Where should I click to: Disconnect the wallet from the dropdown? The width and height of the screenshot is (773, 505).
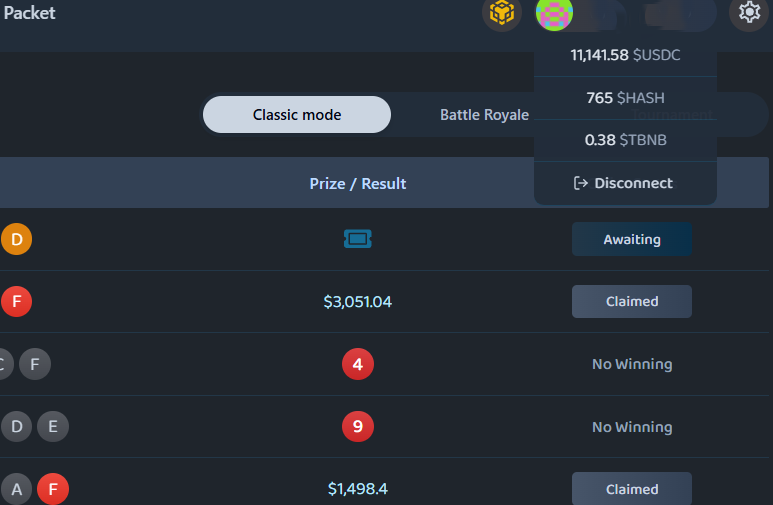[x=625, y=183]
